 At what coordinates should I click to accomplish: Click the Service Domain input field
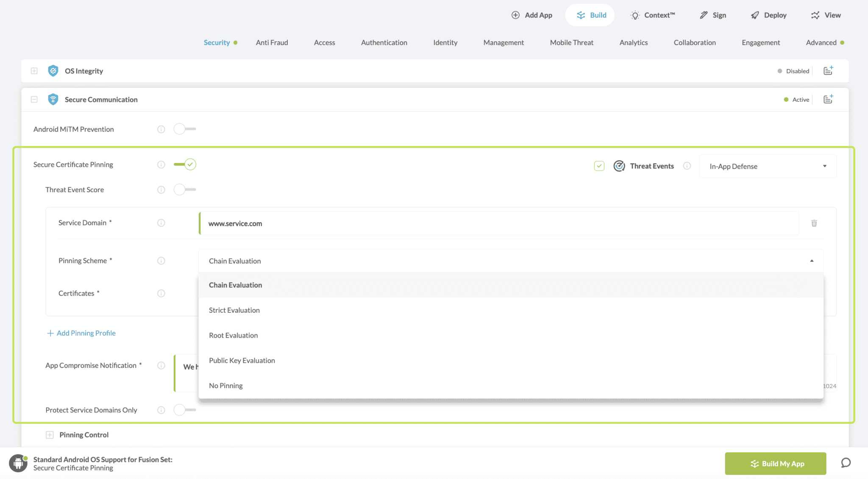click(x=498, y=224)
